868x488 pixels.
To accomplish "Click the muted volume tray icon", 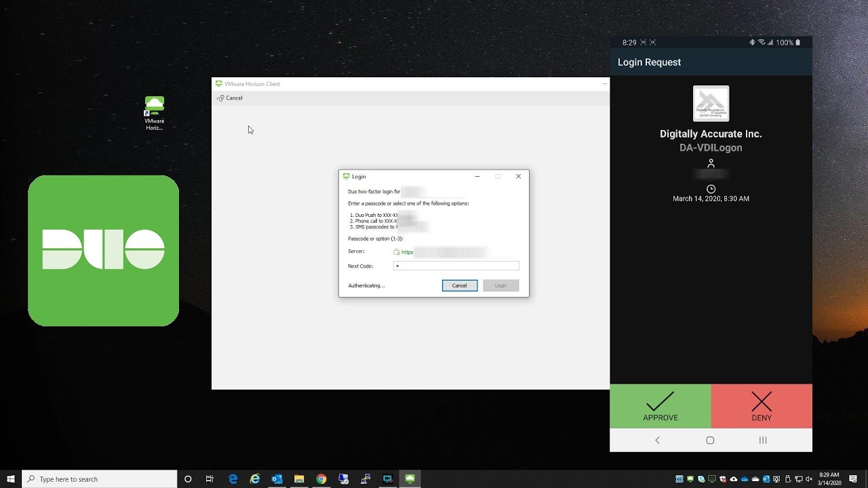I will coord(809,479).
